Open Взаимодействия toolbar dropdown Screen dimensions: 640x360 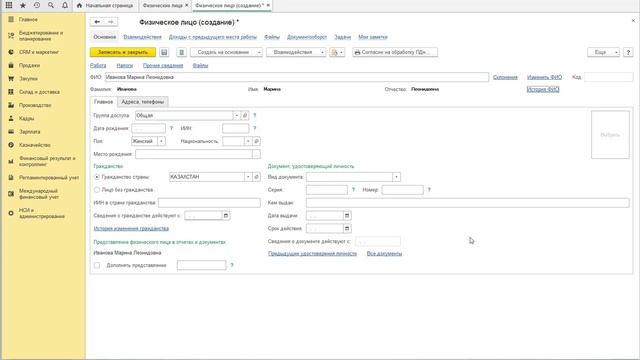296,52
